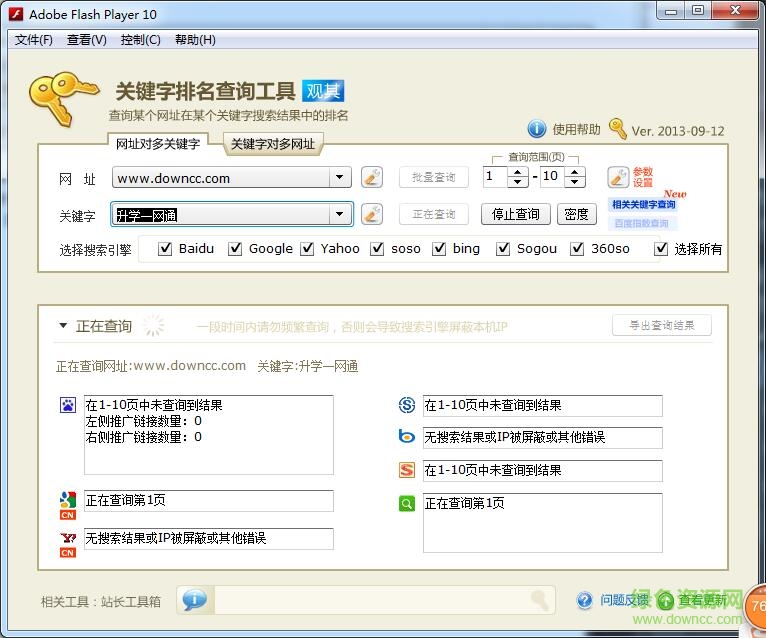Click the 观其 blue badge logo
The image size is (766, 638).
tap(323, 91)
